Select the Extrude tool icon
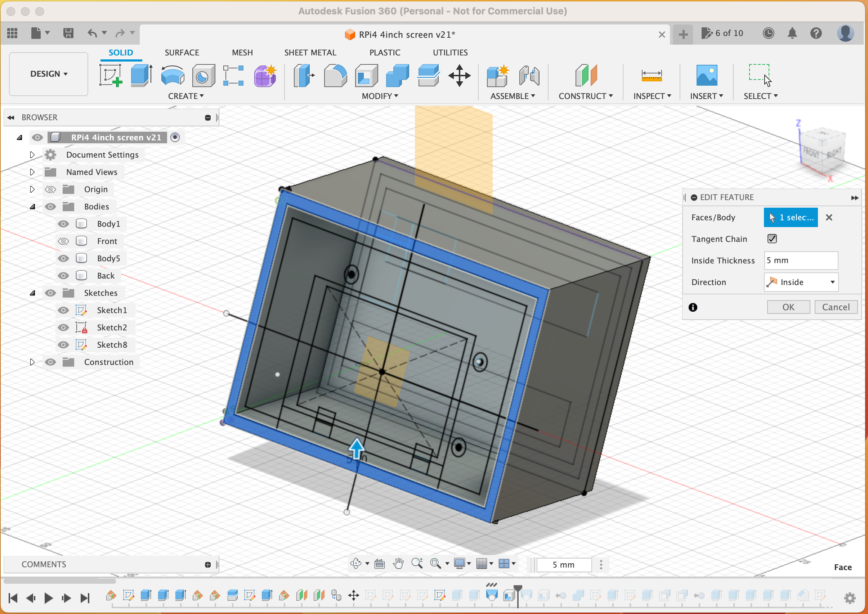 tap(142, 75)
